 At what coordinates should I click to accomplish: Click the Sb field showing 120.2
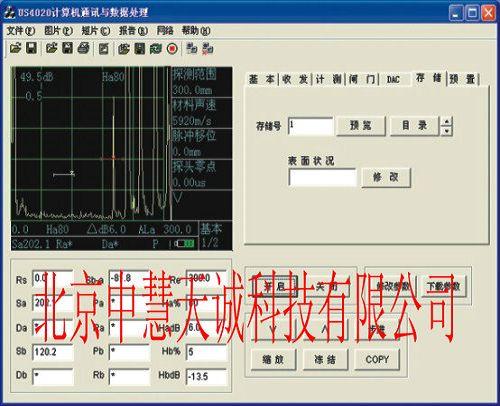(53, 352)
